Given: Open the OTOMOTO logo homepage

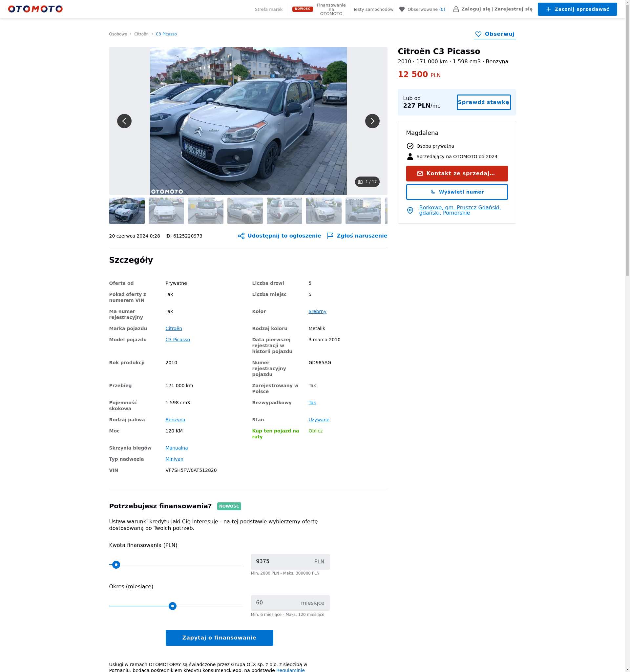Looking at the screenshot, I should [x=35, y=9].
